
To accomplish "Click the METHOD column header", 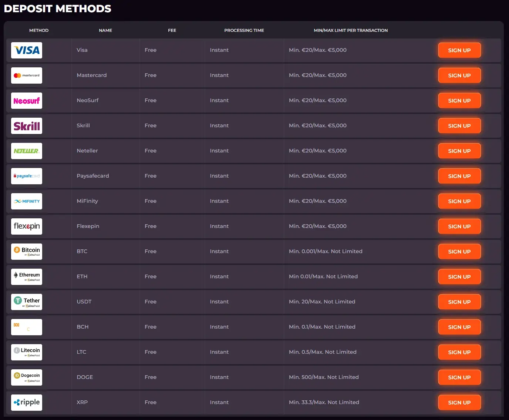I will pos(39,30).
